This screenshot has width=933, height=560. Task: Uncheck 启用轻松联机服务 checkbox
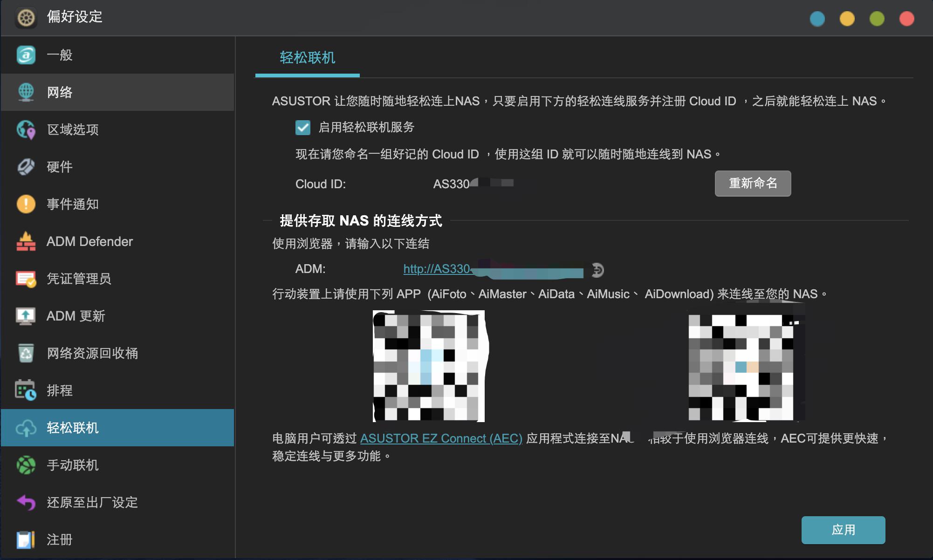(303, 127)
